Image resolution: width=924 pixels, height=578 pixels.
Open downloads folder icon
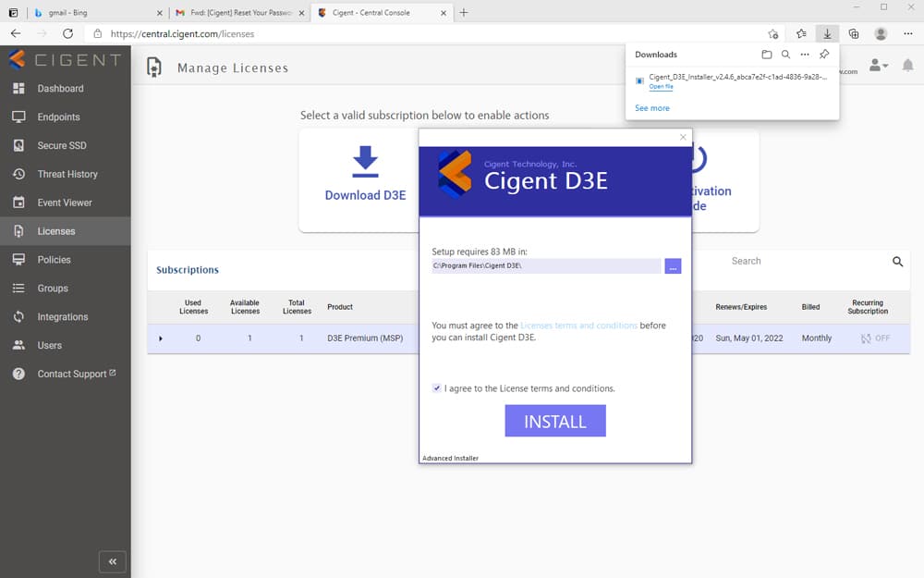coord(767,55)
